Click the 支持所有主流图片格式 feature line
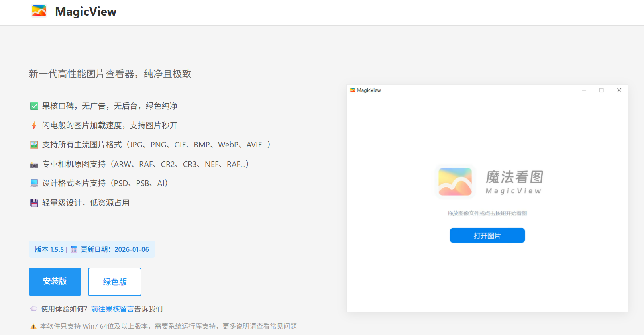 (156, 145)
